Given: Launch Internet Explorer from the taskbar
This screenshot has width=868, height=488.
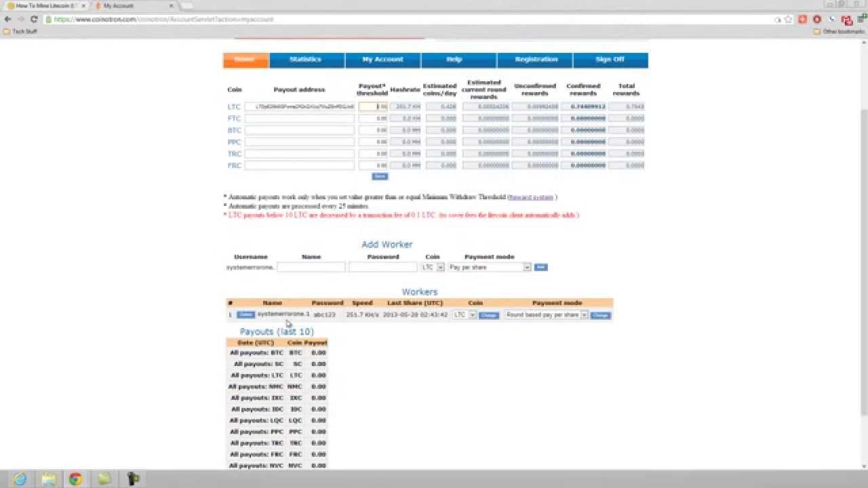Looking at the screenshot, I should pos(20,479).
